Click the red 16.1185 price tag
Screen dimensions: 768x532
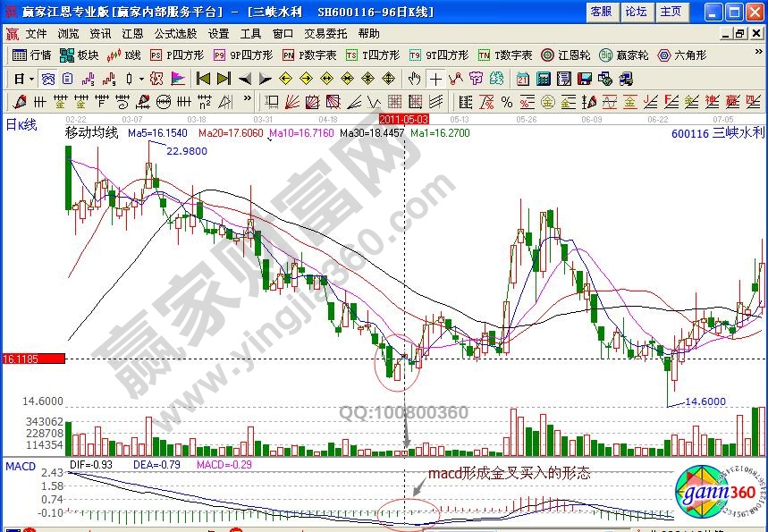[34, 359]
